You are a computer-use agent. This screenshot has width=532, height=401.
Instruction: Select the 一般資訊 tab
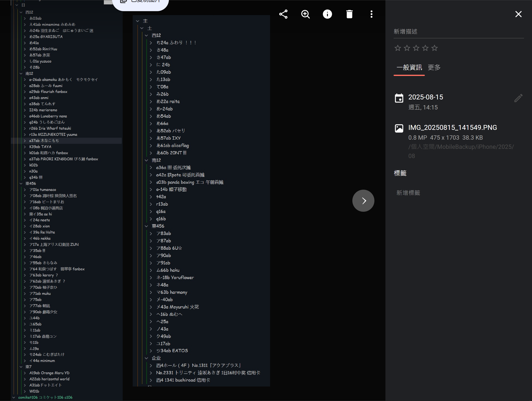tap(409, 67)
